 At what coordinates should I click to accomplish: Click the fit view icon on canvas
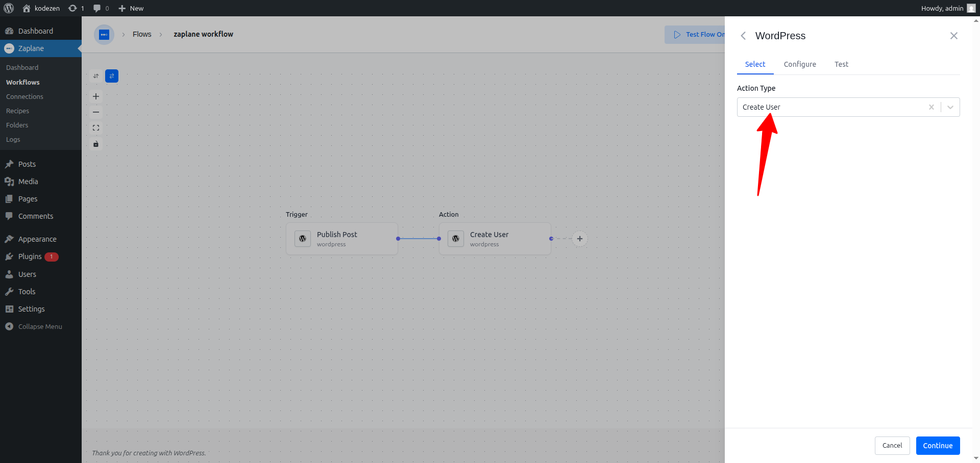click(96, 128)
